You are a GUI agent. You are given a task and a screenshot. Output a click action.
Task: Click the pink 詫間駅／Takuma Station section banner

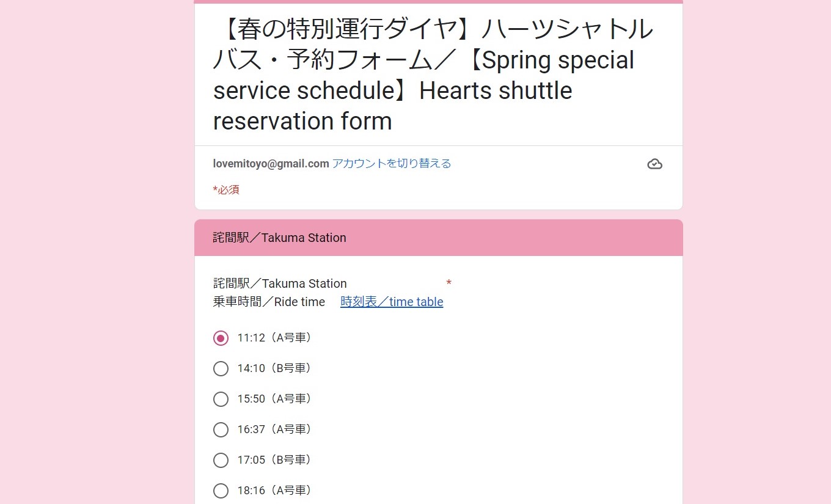coord(438,238)
